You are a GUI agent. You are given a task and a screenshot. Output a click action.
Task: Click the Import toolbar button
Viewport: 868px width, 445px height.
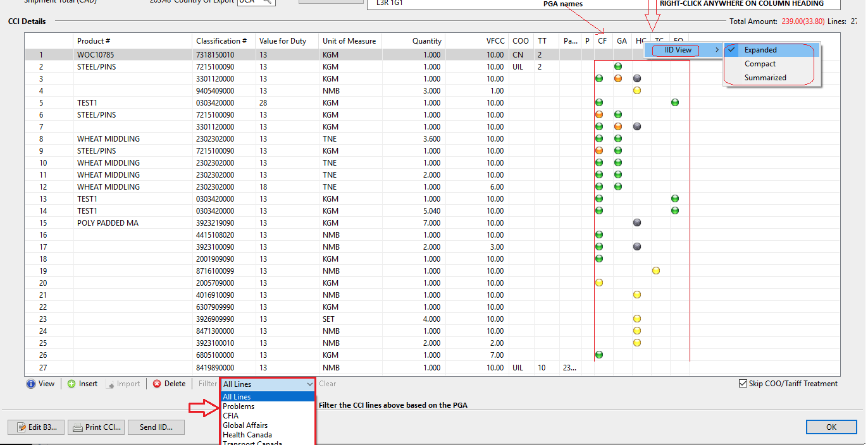pyautogui.click(x=123, y=384)
